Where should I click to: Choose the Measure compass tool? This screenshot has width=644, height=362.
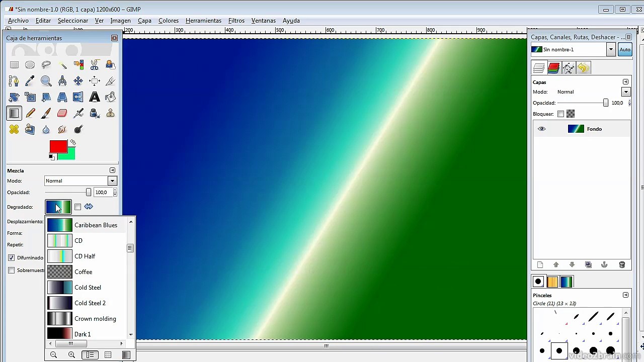point(62,81)
